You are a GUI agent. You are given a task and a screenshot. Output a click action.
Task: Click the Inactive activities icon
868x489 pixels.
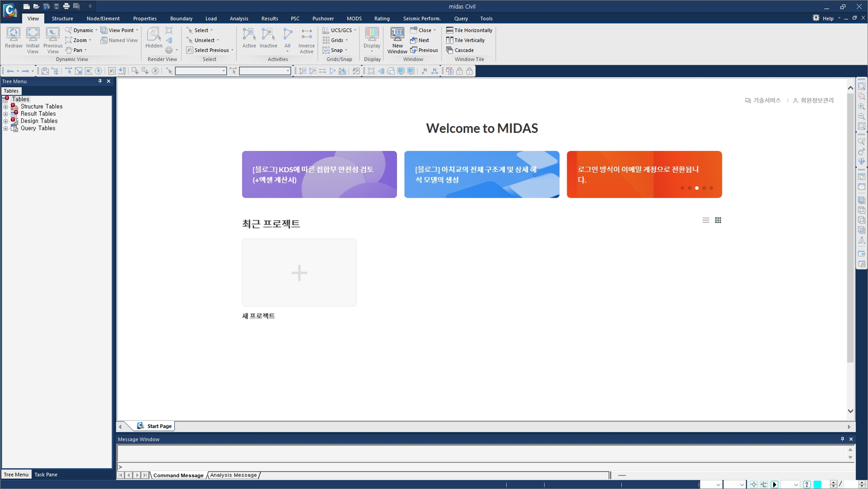click(268, 38)
